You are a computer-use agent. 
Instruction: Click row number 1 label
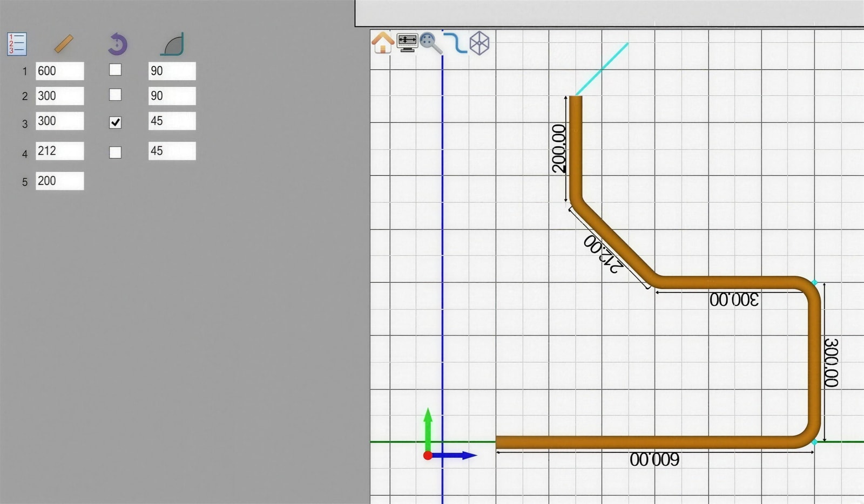24,71
